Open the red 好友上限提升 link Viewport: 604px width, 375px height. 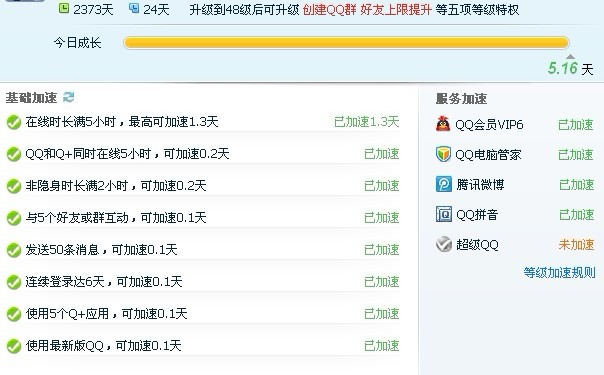pos(396,10)
